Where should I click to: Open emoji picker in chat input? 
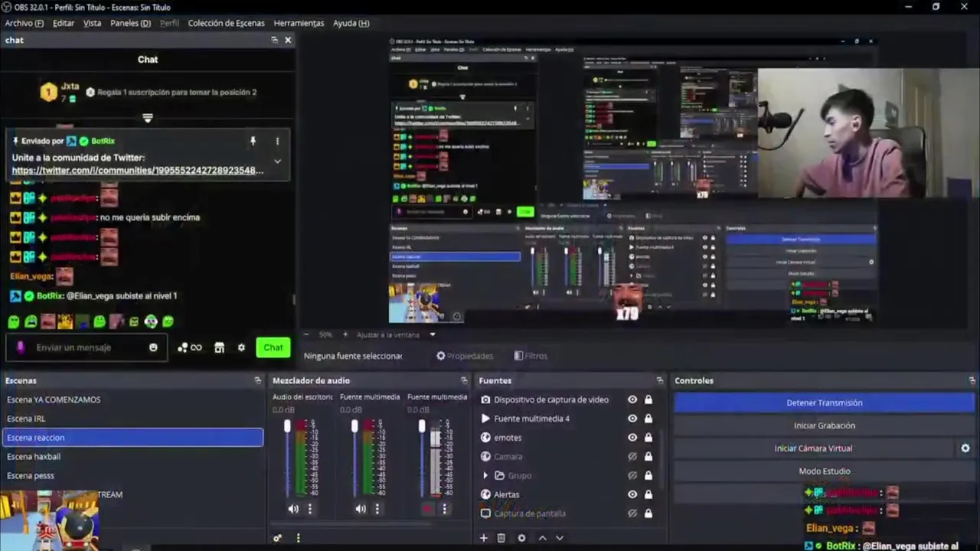pyautogui.click(x=153, y=347)
